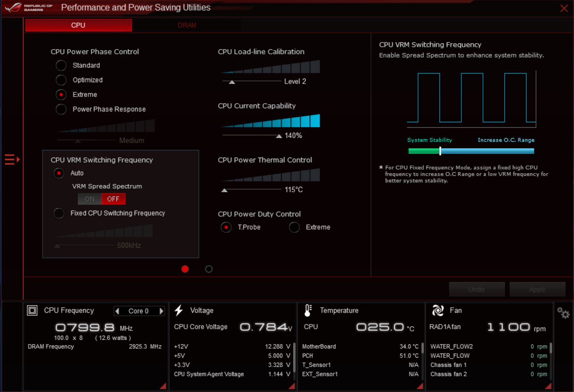Viewport: 574px width, 392px height.
Task: Click the DRAM Frequency label
Action: (x=51, y=347)
